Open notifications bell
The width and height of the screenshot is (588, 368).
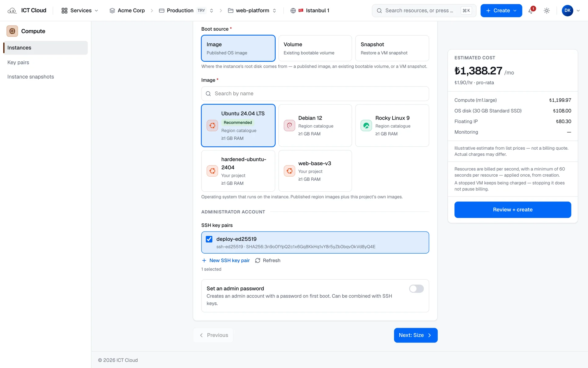pos(531,11)
